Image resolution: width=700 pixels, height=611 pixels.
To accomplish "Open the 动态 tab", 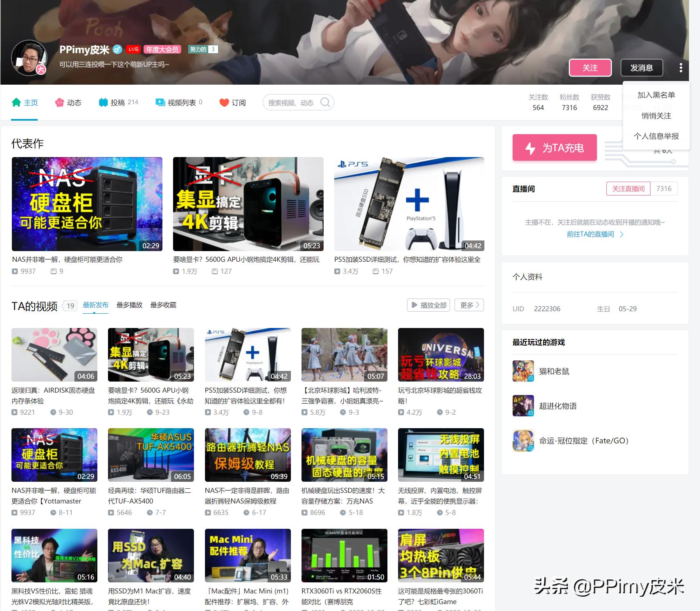I will point(68,103).
